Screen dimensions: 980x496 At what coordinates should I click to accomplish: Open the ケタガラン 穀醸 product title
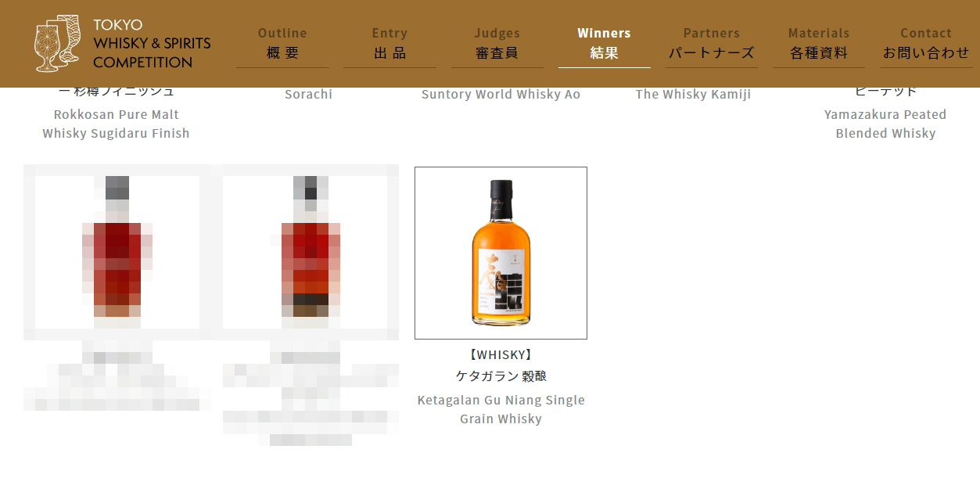click(x=501, y=376)
